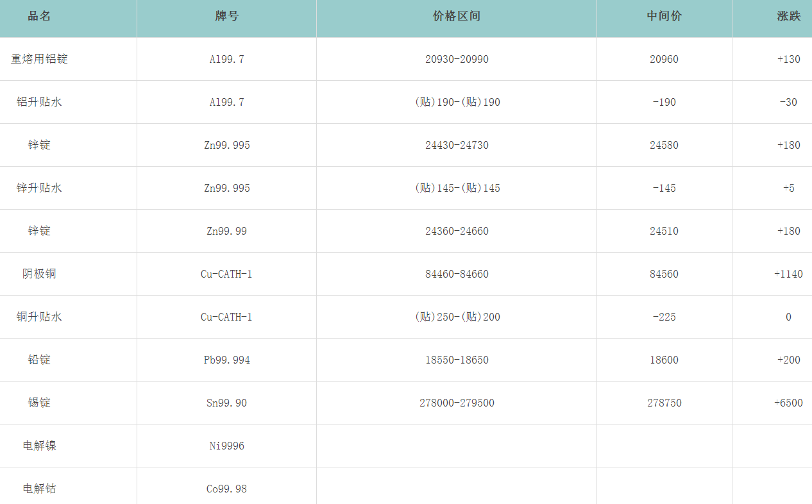This screenshot has width=812, height=504.
Task: Click the 价格区间 column header
Action: (x=456, y=17)
